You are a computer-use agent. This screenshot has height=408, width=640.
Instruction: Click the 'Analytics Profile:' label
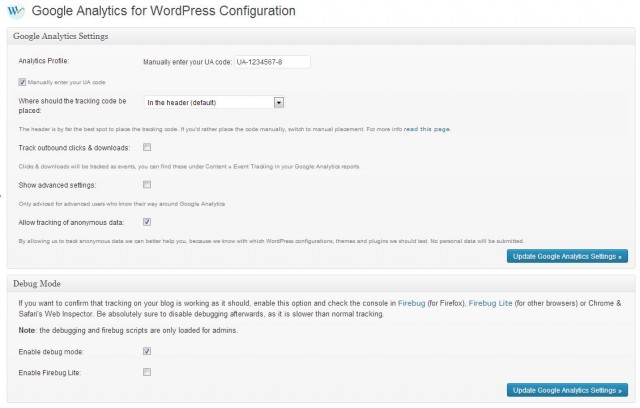click(44, 61)
